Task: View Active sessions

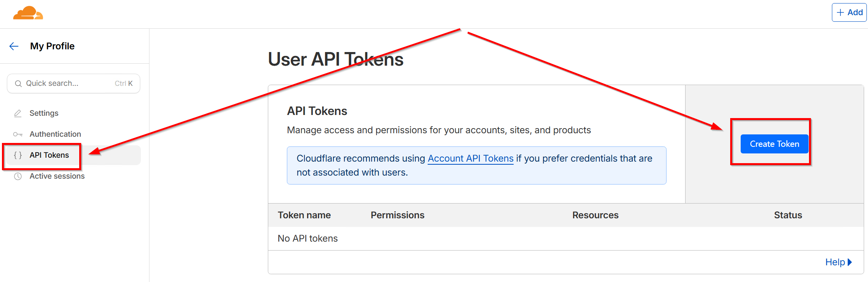Action: point(57,176)
